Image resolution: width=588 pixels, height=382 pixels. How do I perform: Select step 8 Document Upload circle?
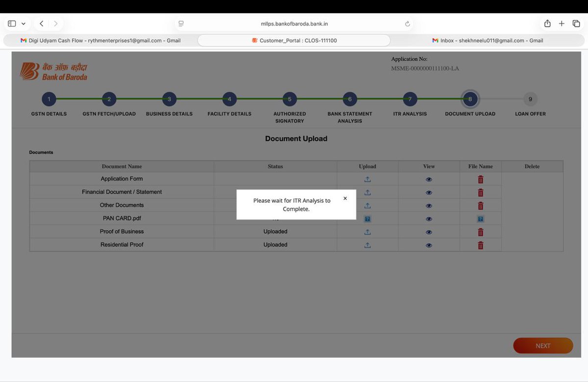click(x=470, y=99)
